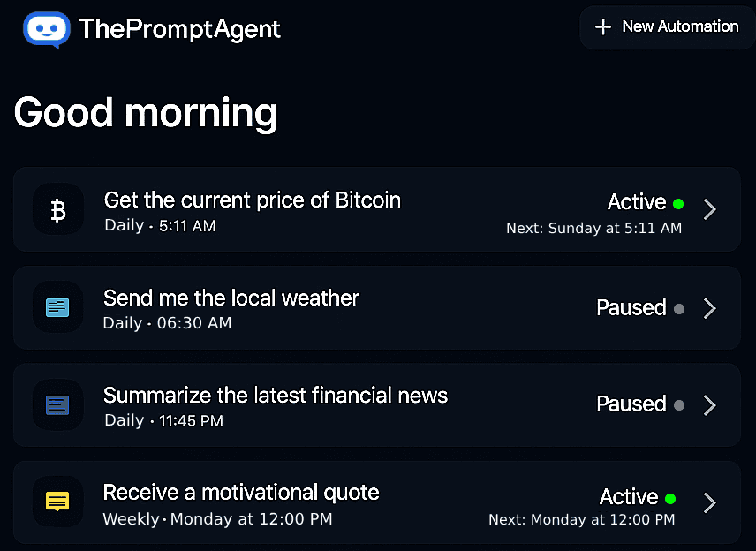Open 'Summarize the latest financial news' title
This screenshot has width=756, height=551.
coord(276,395)
